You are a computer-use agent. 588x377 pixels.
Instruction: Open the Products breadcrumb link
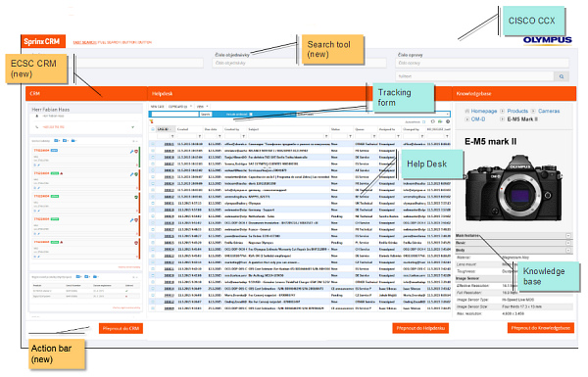coord(517,112)
